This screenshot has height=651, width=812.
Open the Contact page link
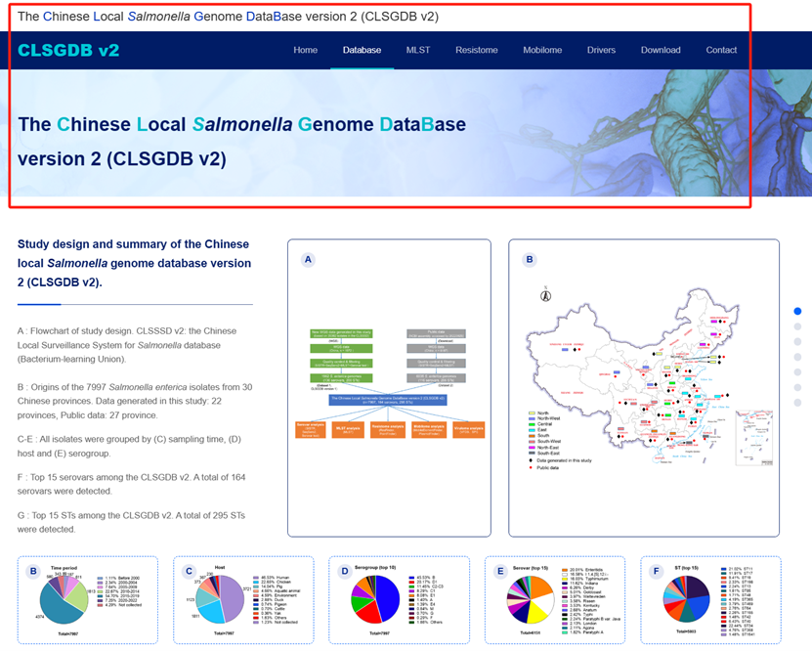[x=721, y=50]
